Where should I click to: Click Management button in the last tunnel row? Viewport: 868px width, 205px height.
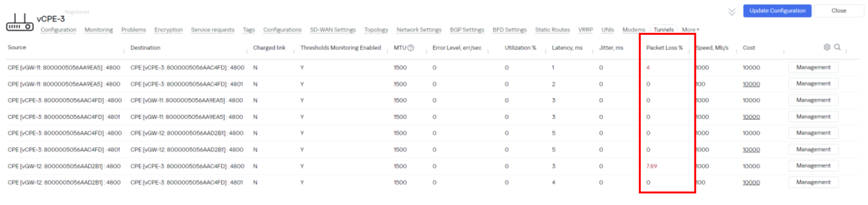coord(813,182)
